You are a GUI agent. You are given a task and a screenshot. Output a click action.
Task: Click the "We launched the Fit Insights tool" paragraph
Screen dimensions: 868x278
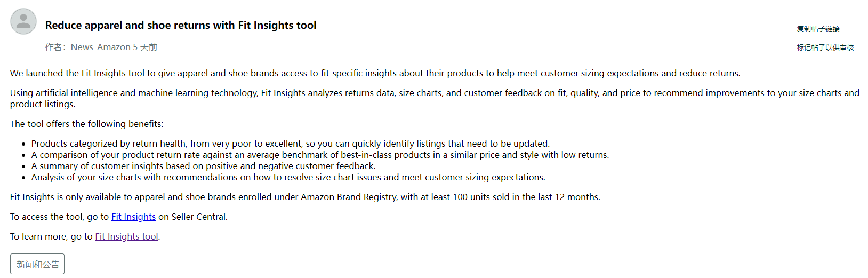point(375,73)
